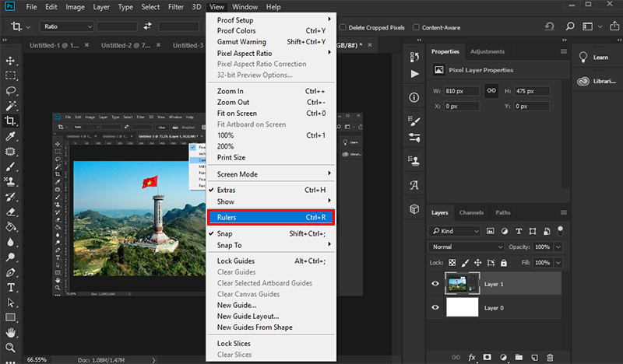Select the Hand tool
Viewport: 623px width, 364px height.
pos(10,333)
